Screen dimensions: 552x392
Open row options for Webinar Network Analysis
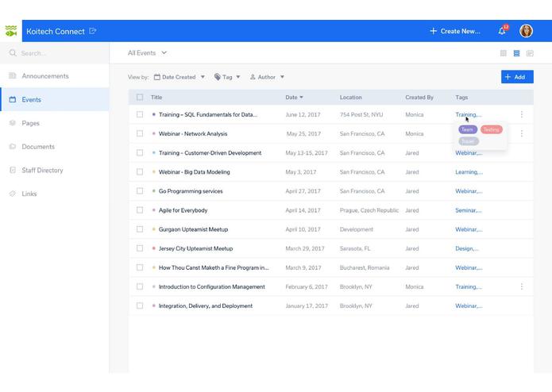pos(522,133)
